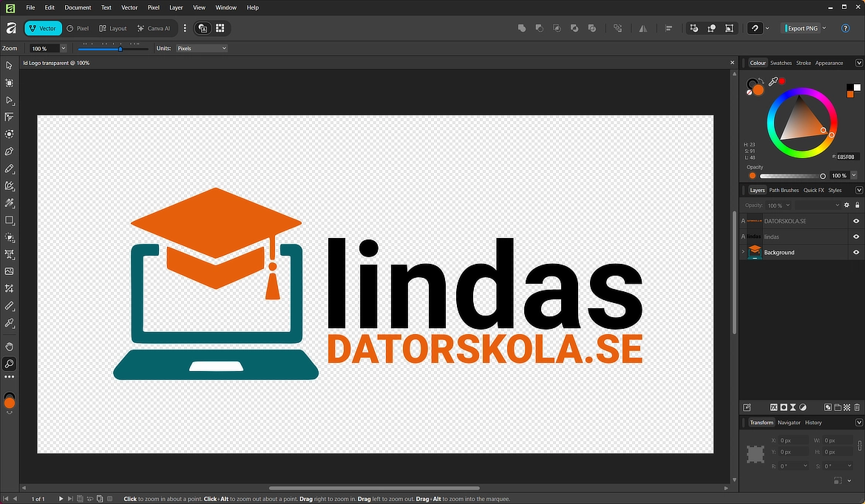Hide the DATORSKOLA.SE layer
The width and height of the screenshot is (865, 504).
856,221
